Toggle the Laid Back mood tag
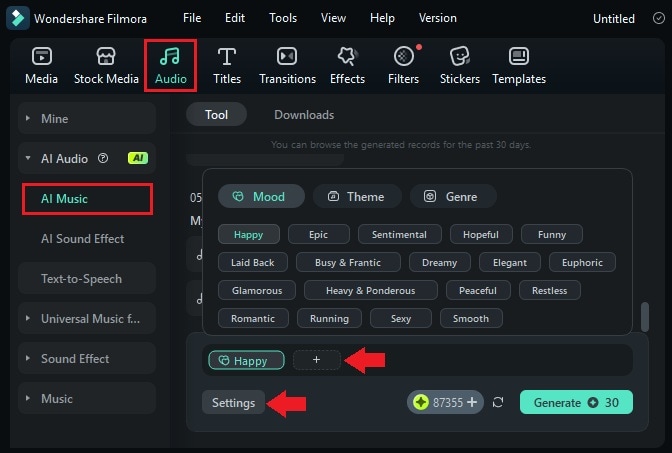672x453 pixels. point(253,262)
